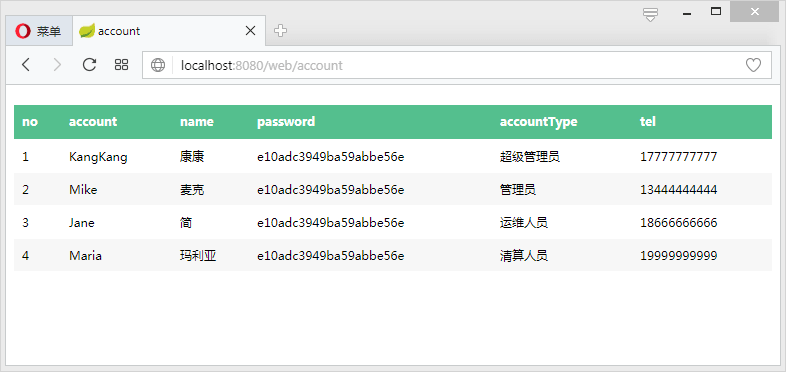Screen dimensions: 786x372
Task: Click the name cell 玛利亚
Action: (198, 256)
